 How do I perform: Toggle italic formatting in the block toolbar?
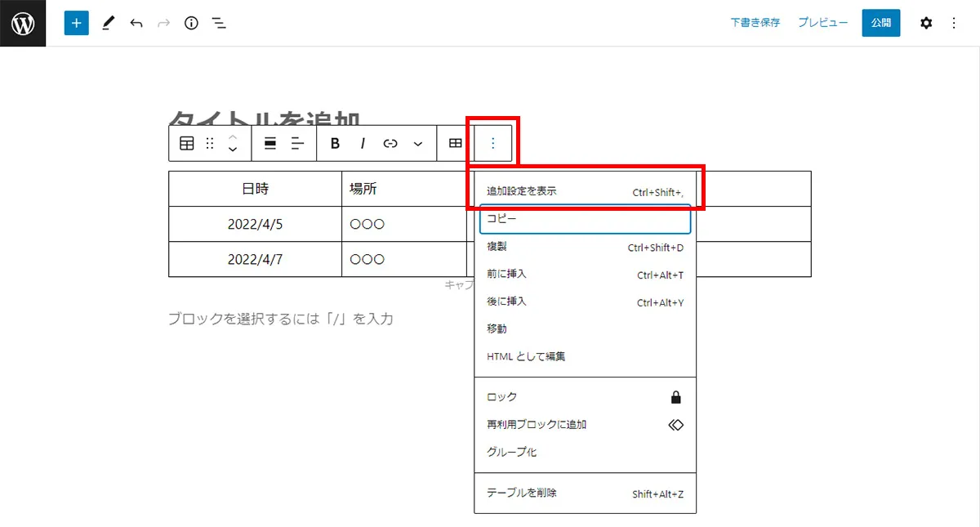pyautogui.click(x=362, y=143)
